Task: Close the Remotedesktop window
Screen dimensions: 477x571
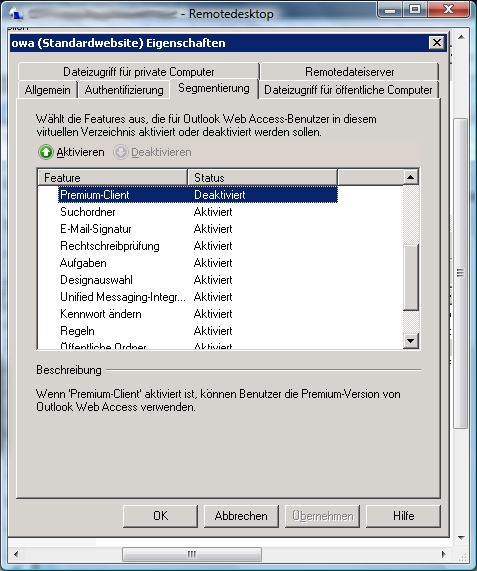Action: point(449,9)
